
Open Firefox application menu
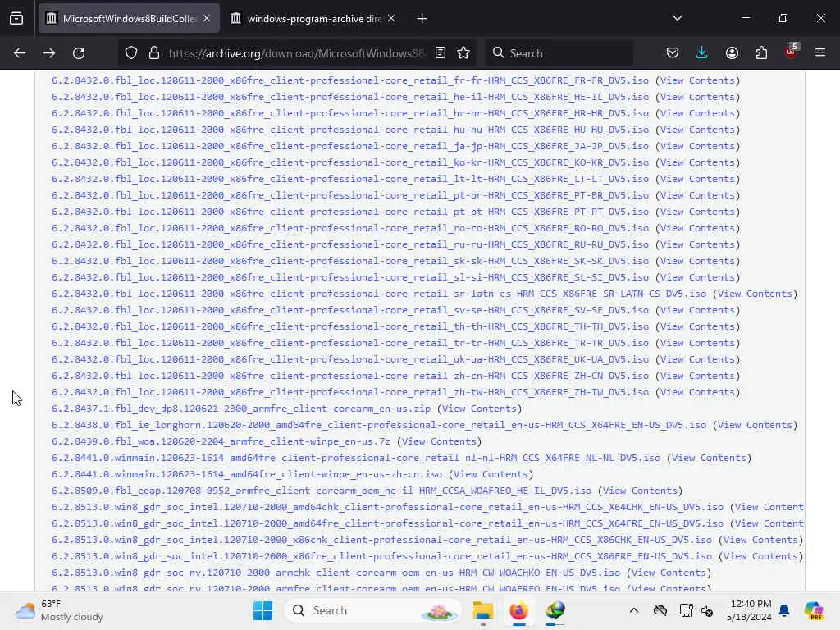click(820, 53)
